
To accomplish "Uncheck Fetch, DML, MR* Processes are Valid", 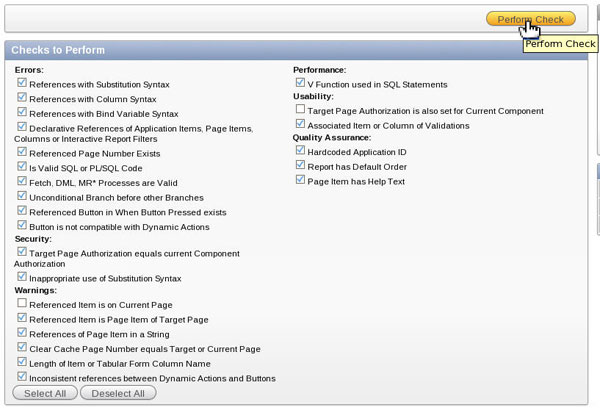I will click(22, 183).
